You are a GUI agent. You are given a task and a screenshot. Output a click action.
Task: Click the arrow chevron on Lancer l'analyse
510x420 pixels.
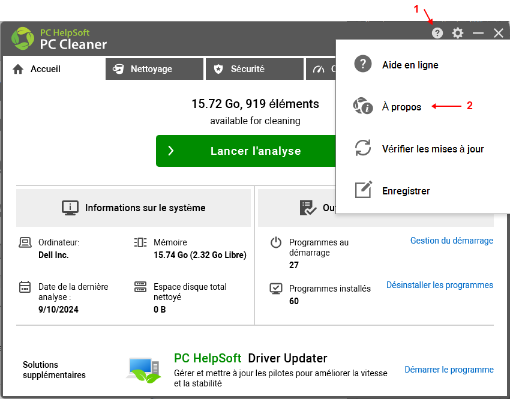point(171,151)
